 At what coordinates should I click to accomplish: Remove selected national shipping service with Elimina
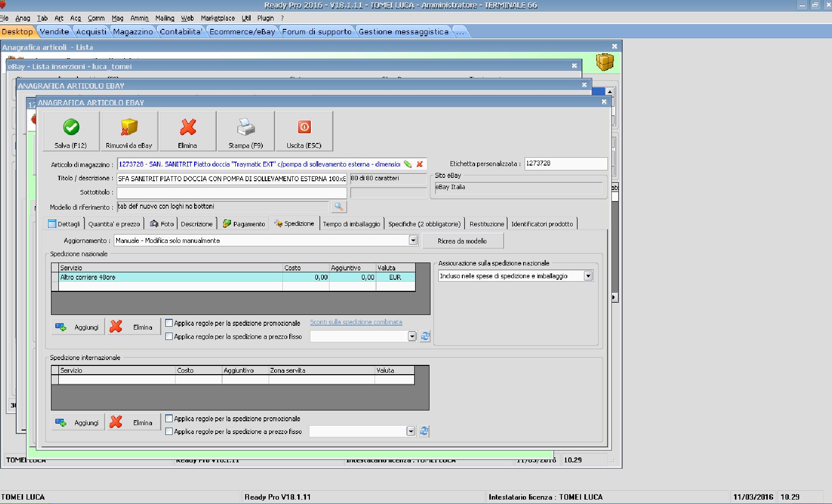pyautogui.click(x=134, y=327)
